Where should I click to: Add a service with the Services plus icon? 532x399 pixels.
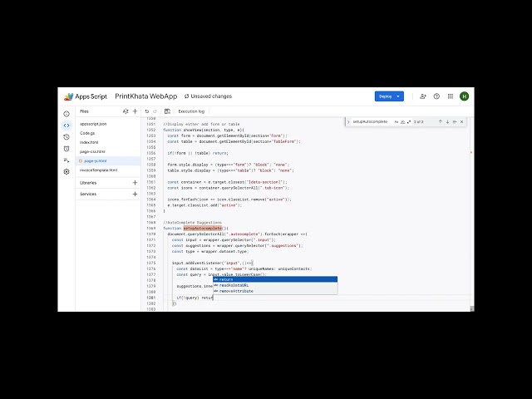pyautogui.click(x=135, y=194)
